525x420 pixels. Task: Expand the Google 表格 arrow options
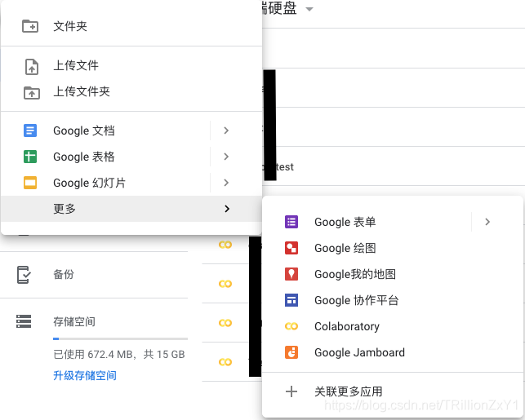[226, 157]
